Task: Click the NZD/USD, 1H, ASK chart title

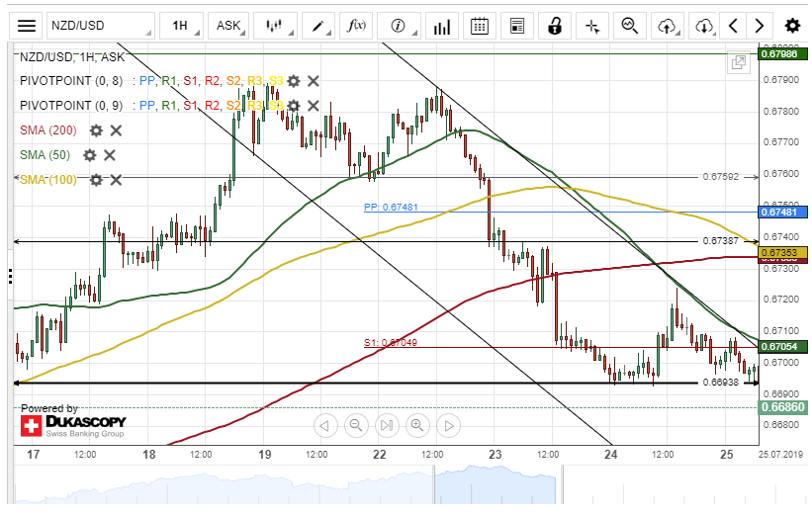Action: 72,57
